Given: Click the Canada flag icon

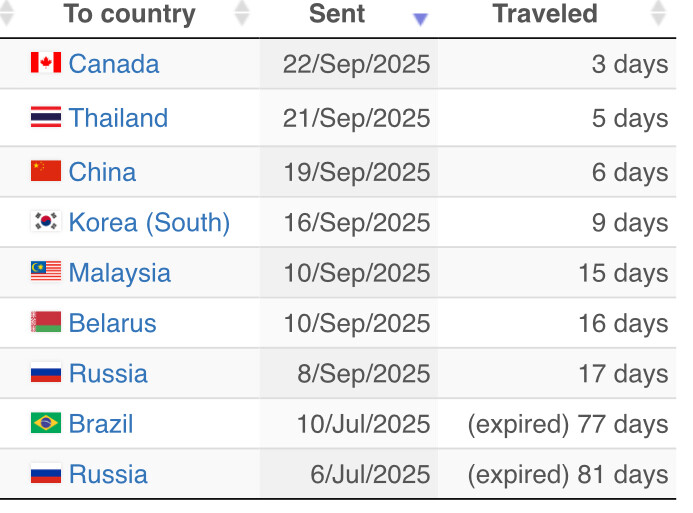Looking at the screenshot, I should [46, 63].
